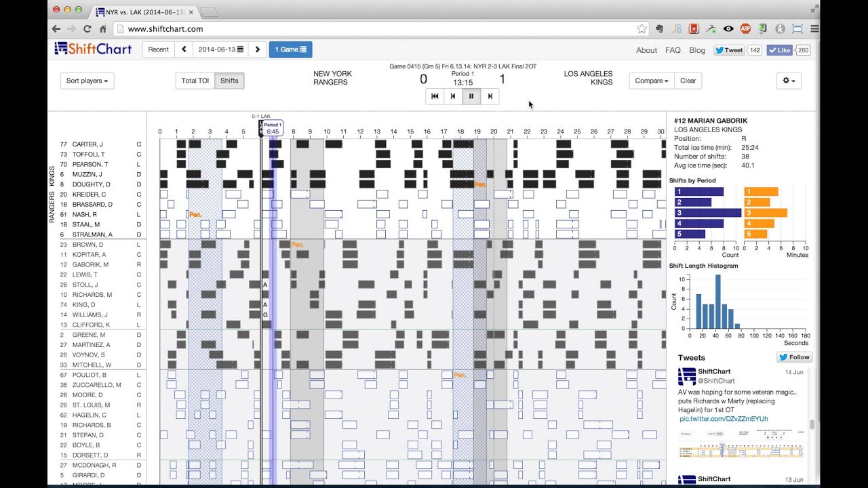Click the Pen. label in Brown row
Viewport: 868px width, 488px height.
297,244
